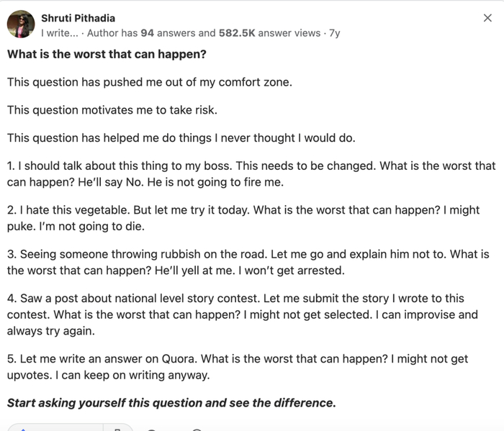The image size is (504, 431).
Task: Close the answer with the X button
Action: pos(487,18)
